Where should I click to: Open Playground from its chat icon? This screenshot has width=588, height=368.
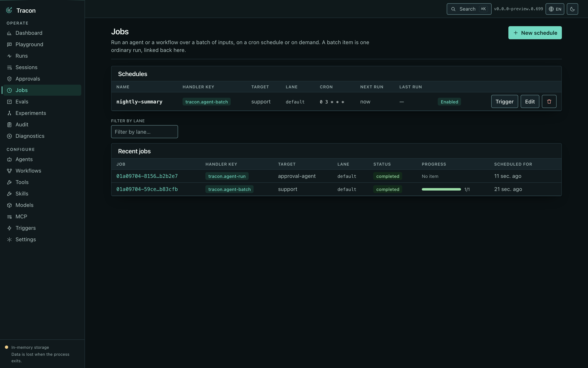tap(9, 45)
